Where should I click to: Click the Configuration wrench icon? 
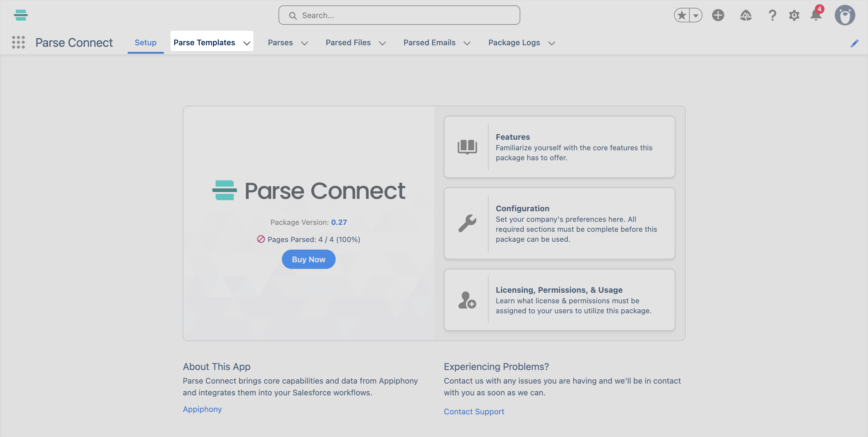(467, 223)
